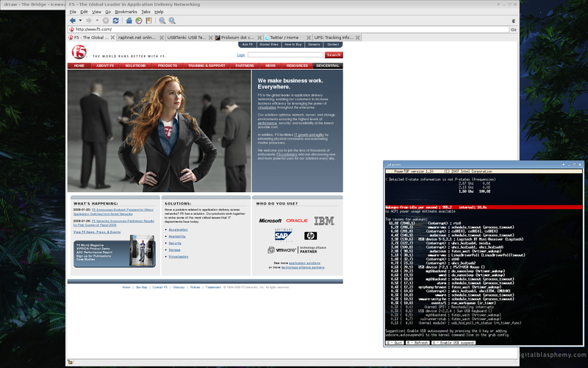The image size is (588, 368).
Task: Click the Bookmarks icon in toolbar
Action: coord(148,21)
